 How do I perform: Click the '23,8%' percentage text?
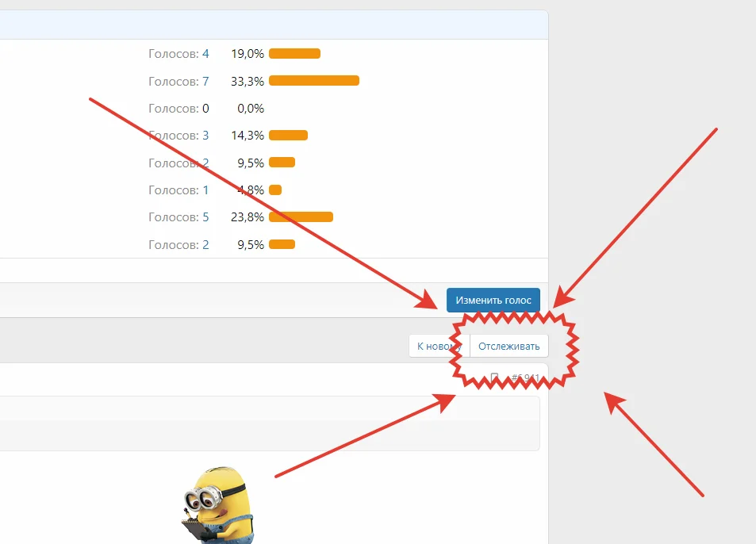(x=248, y=216)
